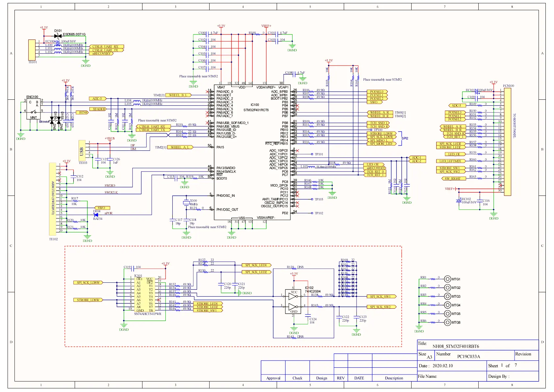This screenshot has height=392, width=554.
Task: Select the IC102 74HC2G04 inverter symbol
Action: [x=294, y=301]
